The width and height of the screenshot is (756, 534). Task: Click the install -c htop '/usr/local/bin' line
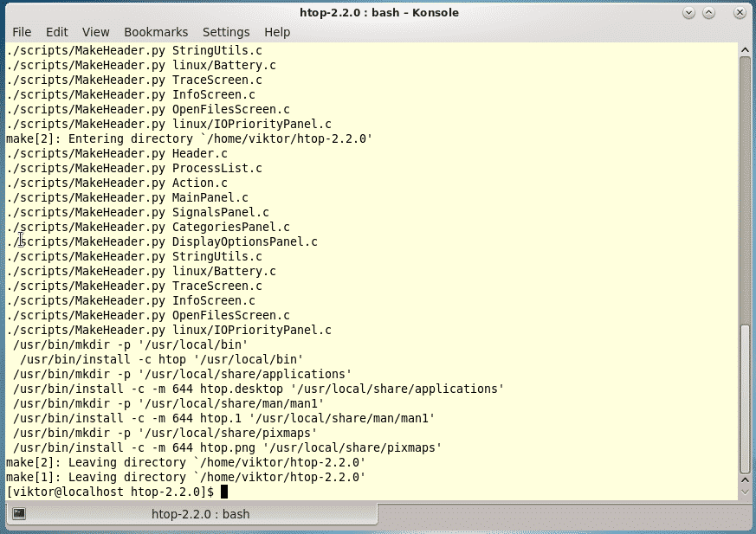click(x=162, y=359)
